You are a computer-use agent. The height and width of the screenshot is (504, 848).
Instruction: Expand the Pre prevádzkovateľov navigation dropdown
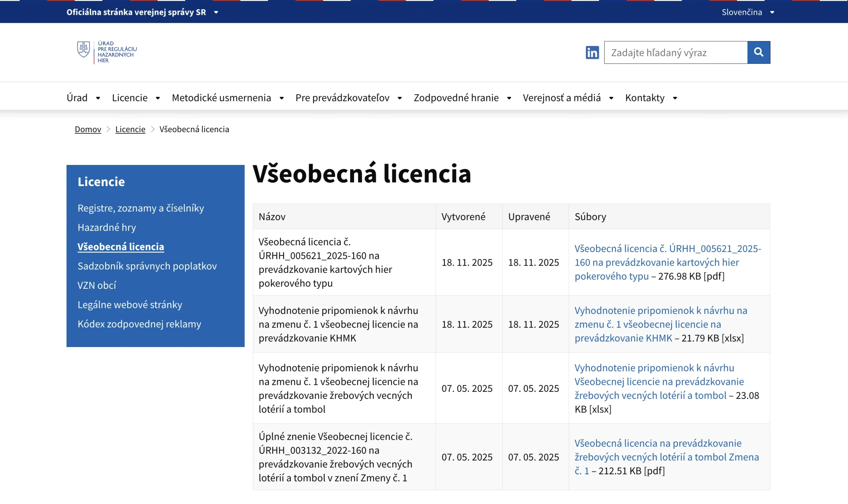[x=343, y=98]
